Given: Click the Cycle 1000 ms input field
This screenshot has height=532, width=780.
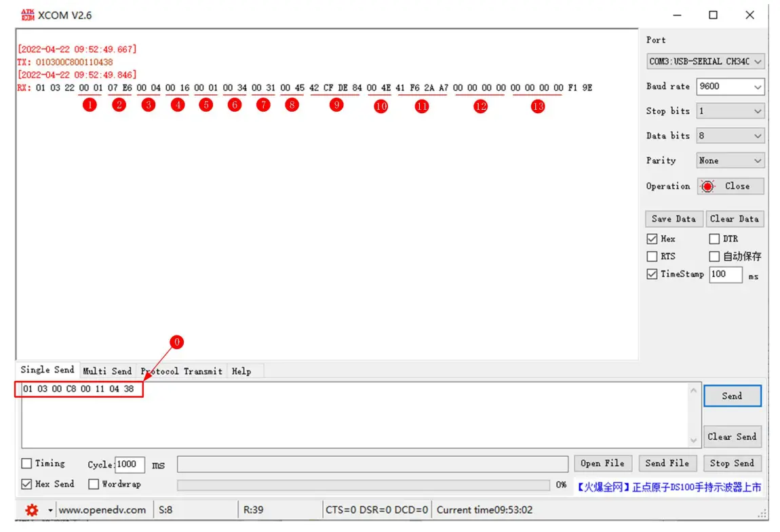Looking at the screenshot, I should 130,464.
